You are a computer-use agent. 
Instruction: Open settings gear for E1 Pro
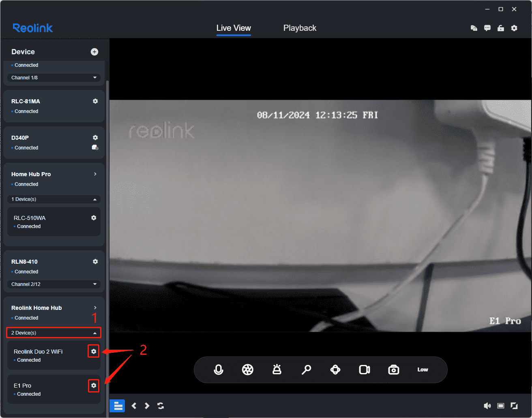click(x=94, y=386)
